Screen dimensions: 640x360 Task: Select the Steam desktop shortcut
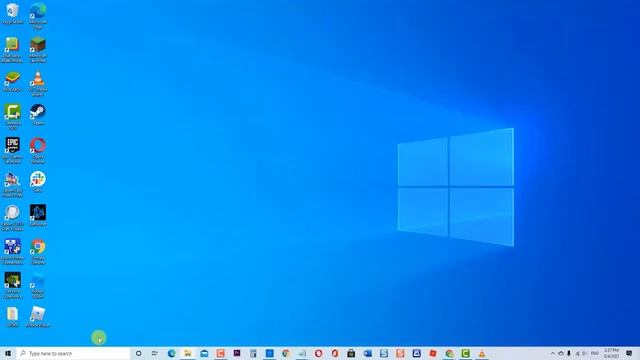tap(38, 115)
